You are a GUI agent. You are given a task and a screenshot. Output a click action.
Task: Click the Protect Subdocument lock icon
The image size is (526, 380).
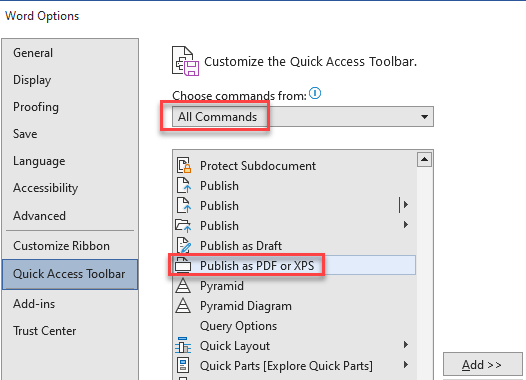pyautogui.click(x=184, y=165)
